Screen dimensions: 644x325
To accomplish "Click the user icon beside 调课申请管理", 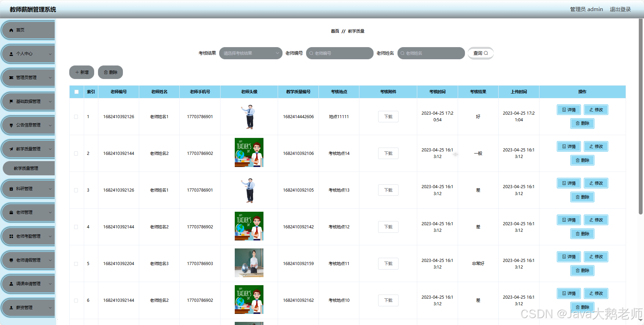I will click(11, 284).
